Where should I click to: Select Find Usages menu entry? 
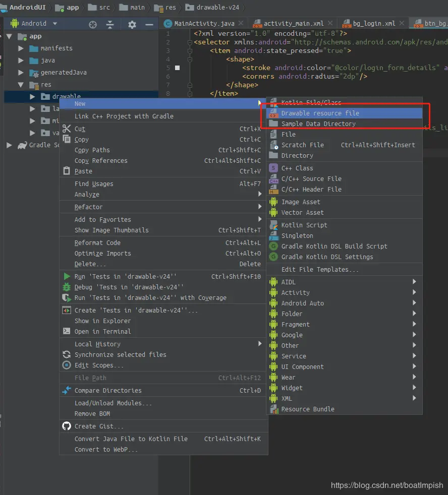point(162,183)
